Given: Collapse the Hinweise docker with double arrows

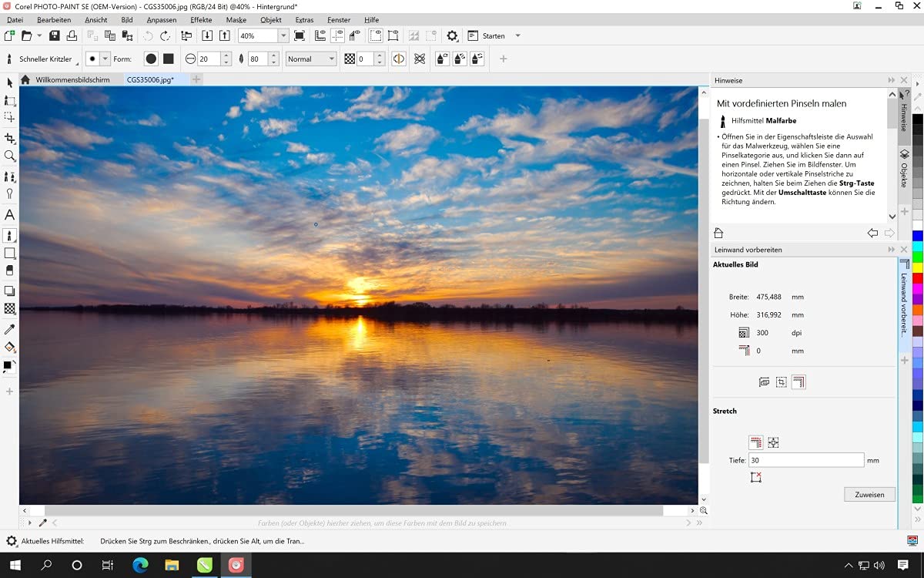Looking at the screenshot, I should pos(892,80).
